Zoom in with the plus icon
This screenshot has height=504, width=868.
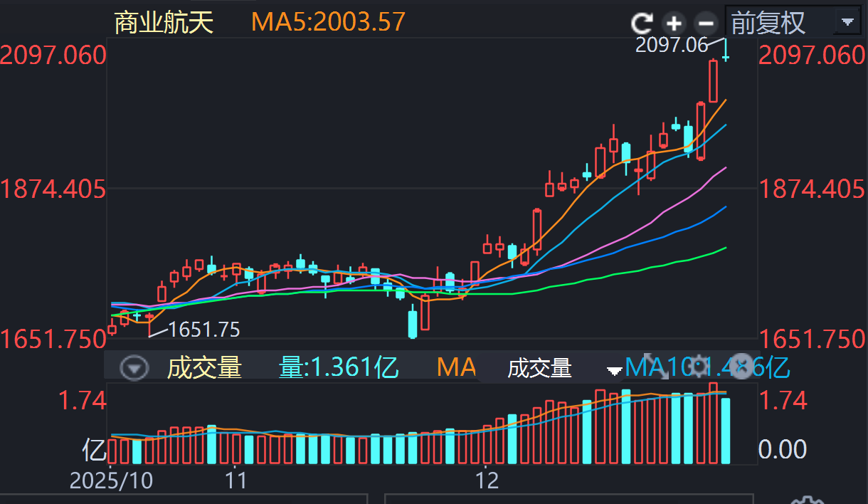click(x=673, y=23)
